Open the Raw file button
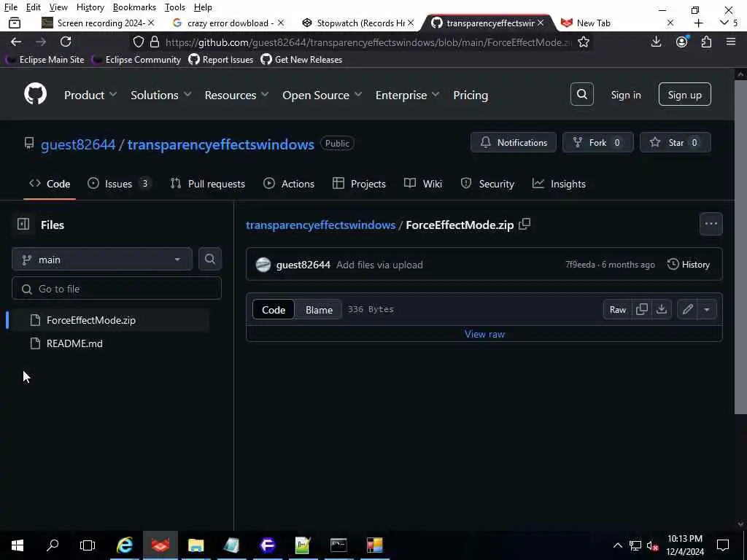This screenshot has width=747, height=560. point(617,309)
